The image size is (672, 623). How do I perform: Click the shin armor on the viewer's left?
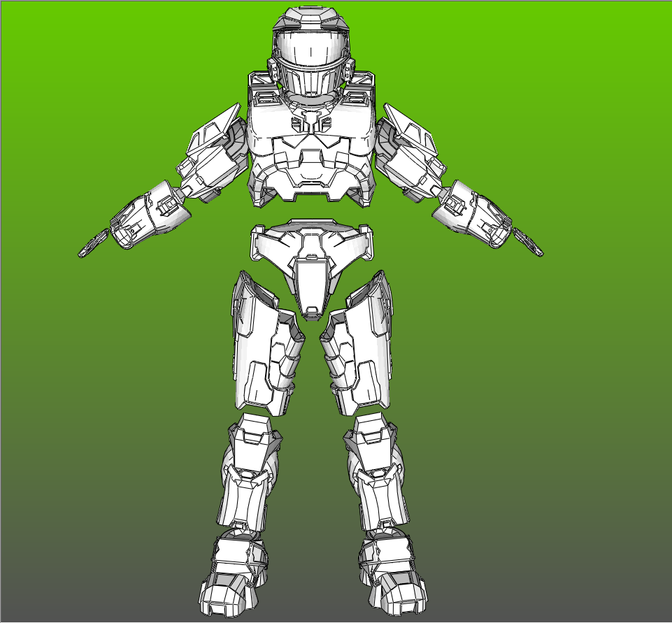coord(250,473)
